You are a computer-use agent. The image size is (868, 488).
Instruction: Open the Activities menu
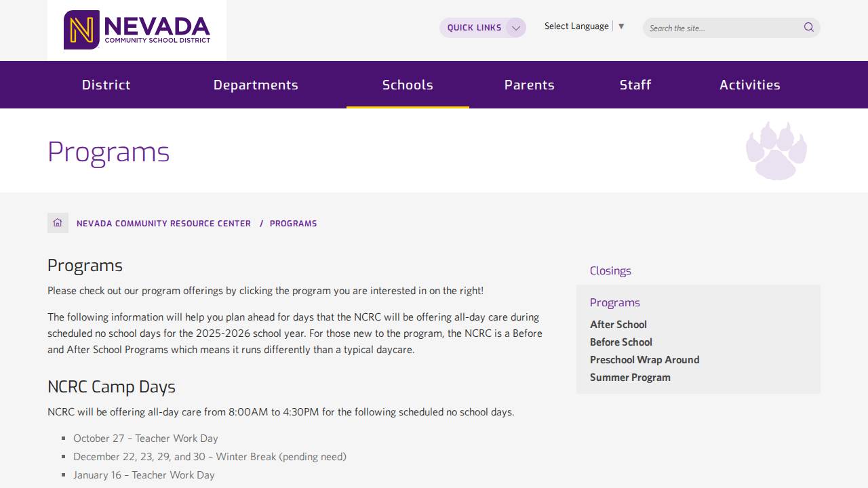[750, 85]
